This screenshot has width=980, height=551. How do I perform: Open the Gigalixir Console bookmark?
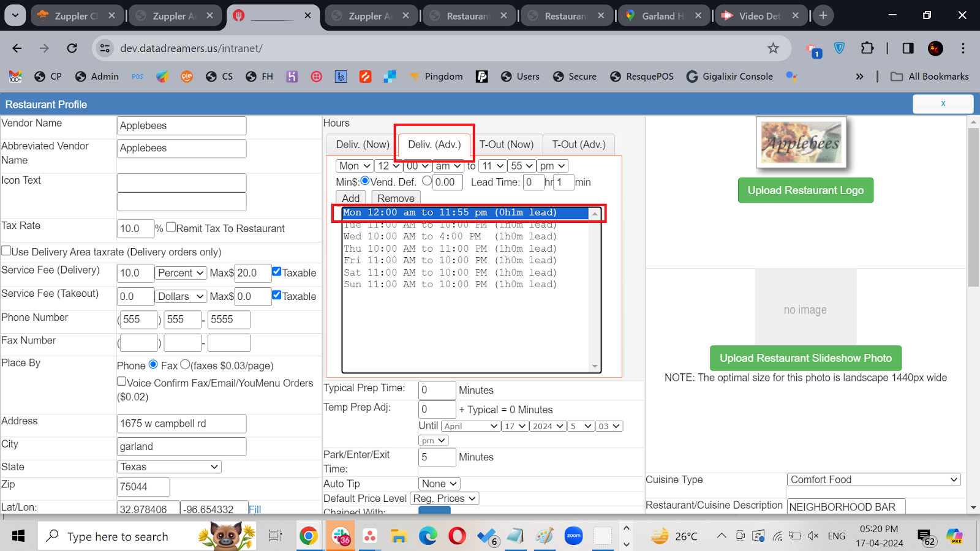coord(730,77)
